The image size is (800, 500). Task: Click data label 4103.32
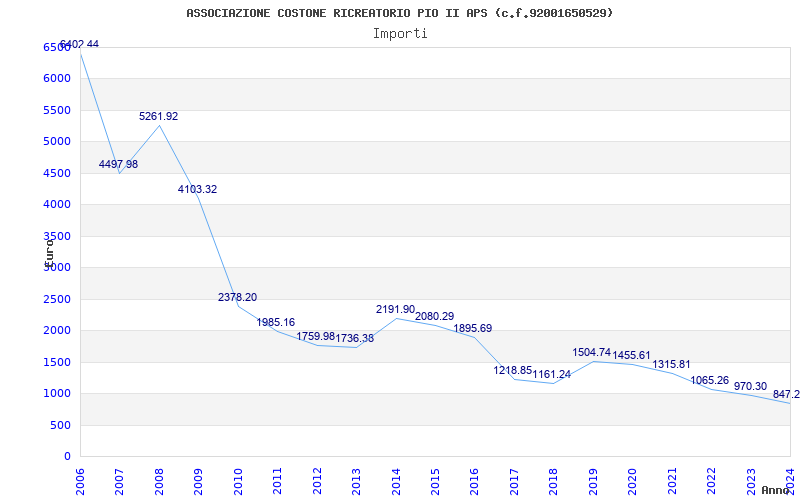[197, 189]
